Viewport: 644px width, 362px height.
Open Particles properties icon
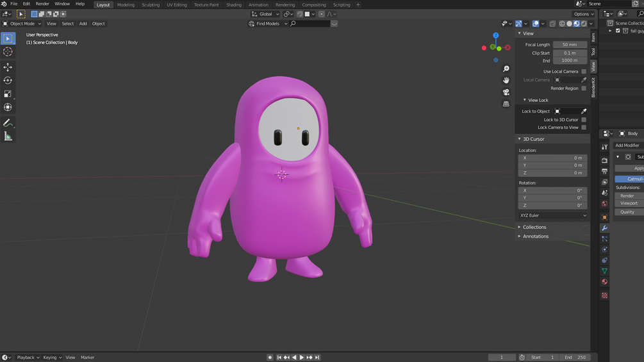click(x=604, y=238)
